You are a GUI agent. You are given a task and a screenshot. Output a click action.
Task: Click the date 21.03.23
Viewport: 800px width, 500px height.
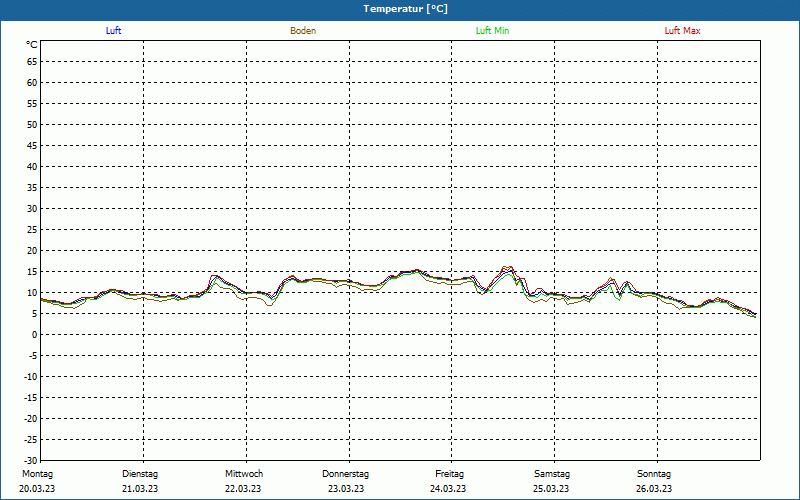pyautogui.click(x=140, y=489)
